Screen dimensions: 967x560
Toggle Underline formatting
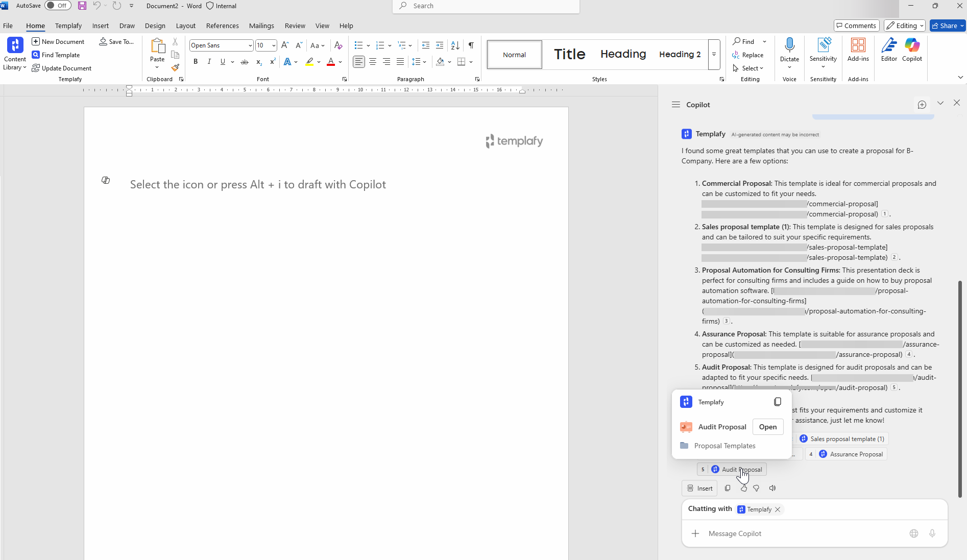tap(223, 62)
